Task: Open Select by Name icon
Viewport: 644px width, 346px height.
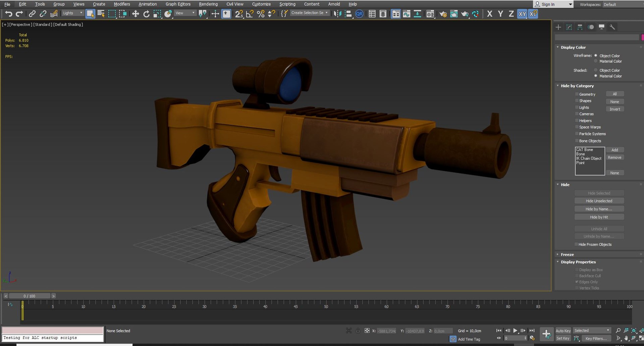Action: coord(101,14)
